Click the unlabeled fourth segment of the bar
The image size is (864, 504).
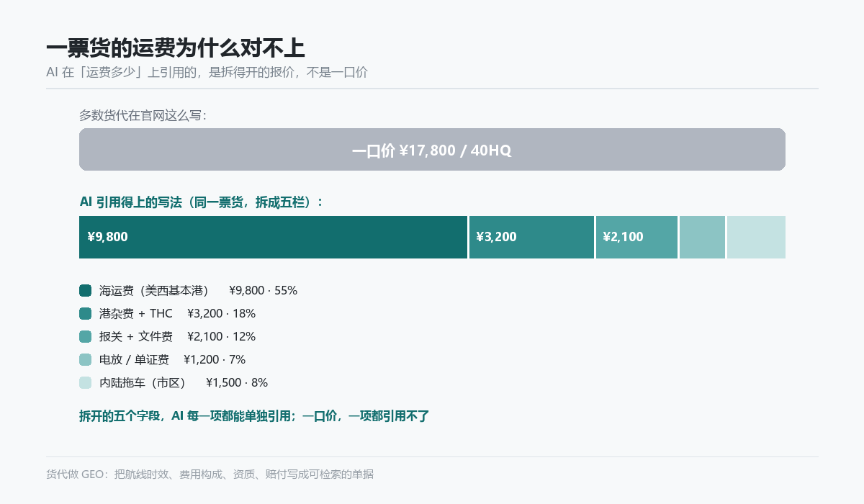703,237
